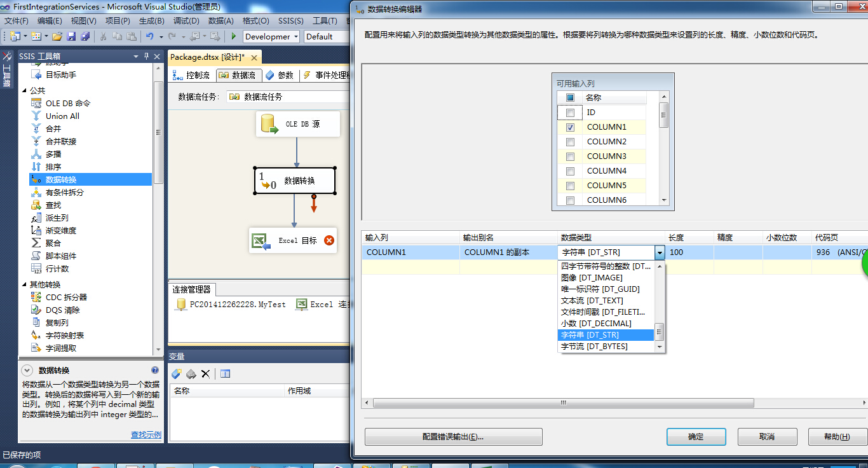The width and height of the screenshot is (868, 468).
Task: Add a variable in the Variables panel
Action: [x=177, y=373]
